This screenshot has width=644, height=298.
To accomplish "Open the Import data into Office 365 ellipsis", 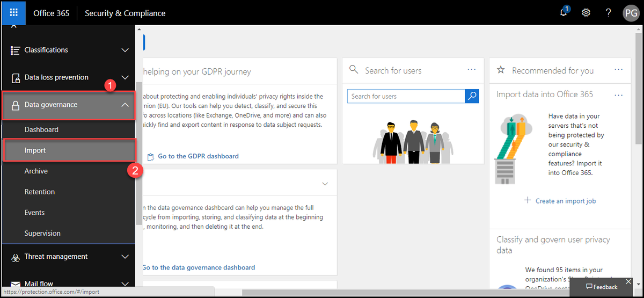I will tap(618, 95).
